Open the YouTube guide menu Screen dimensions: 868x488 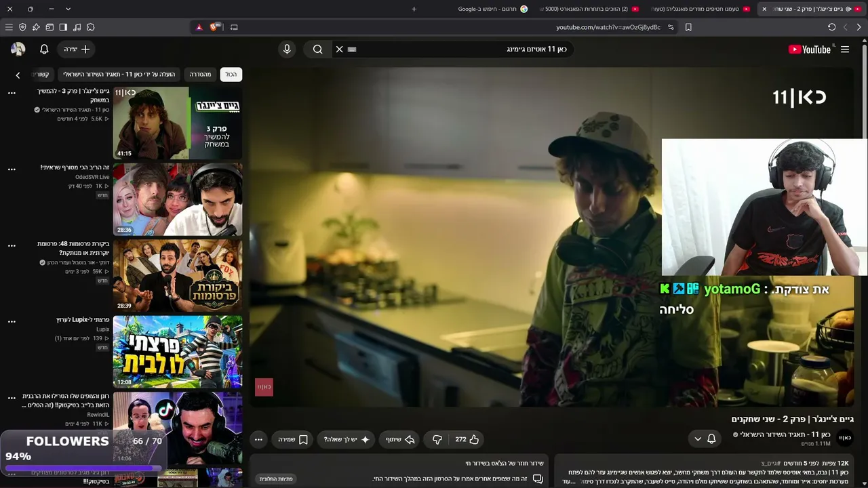tap(845, 49)
